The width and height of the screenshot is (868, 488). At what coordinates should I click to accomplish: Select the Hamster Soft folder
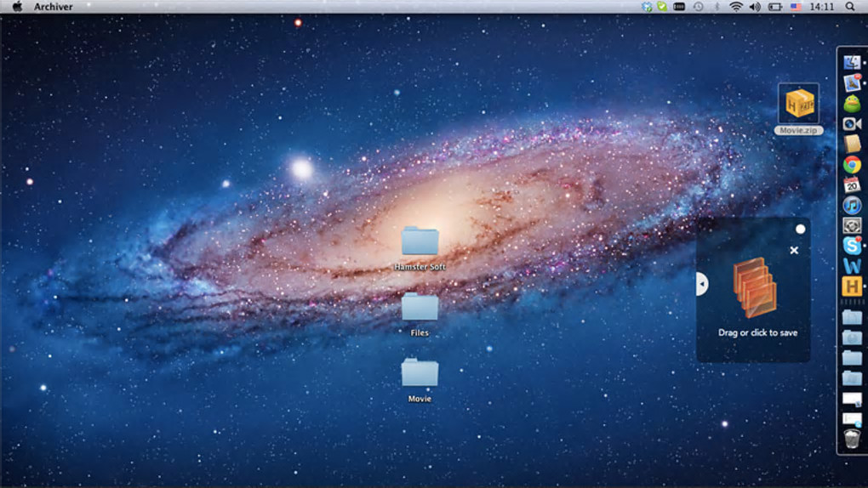coord(420,248)
